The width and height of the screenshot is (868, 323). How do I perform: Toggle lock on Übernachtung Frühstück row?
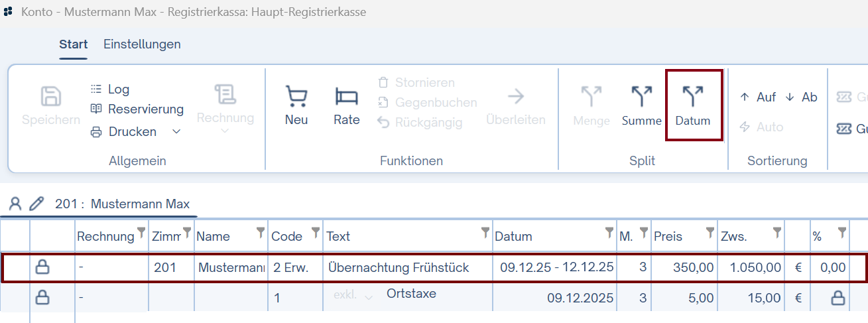pyautogui.click(x=42, y=267)
